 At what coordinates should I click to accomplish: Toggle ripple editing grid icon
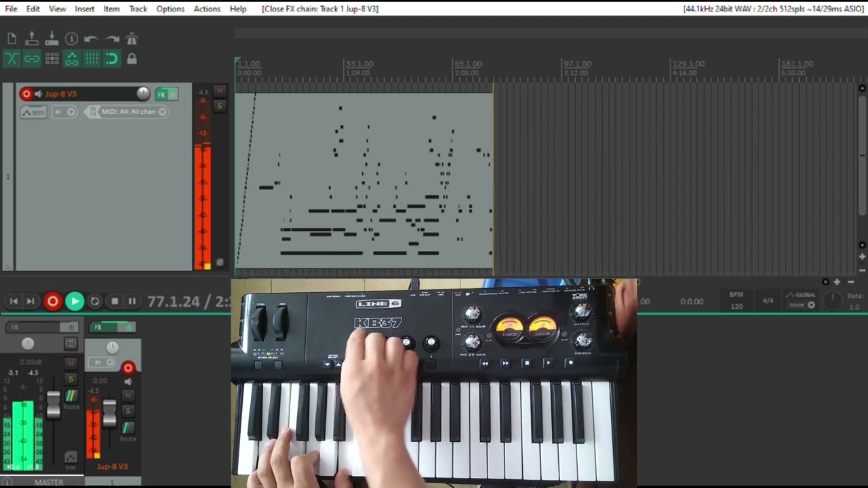coord(52,59)
